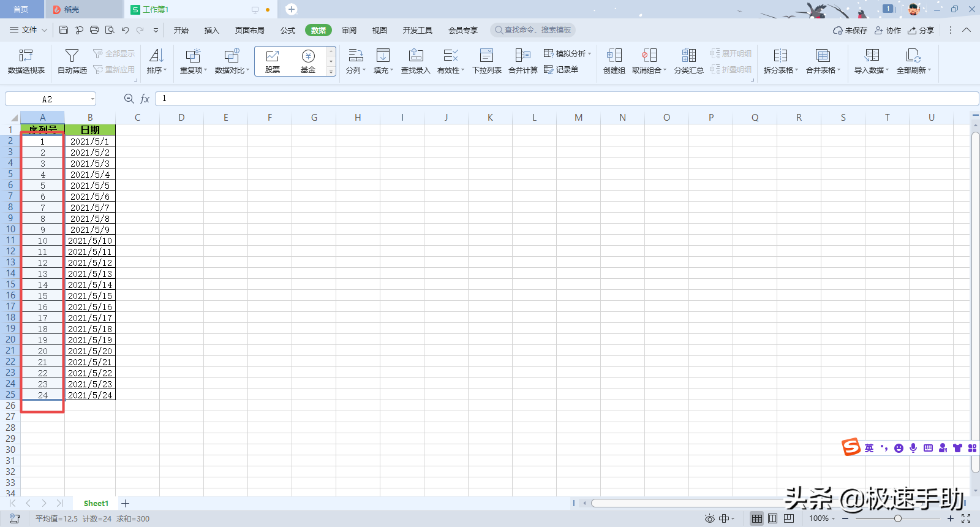Open the 记录单 record form
980x527 pixels.
click(561, 70)
